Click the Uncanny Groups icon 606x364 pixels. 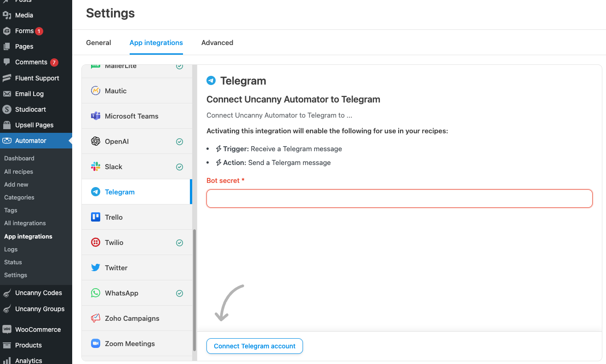[x=7, y=309]
